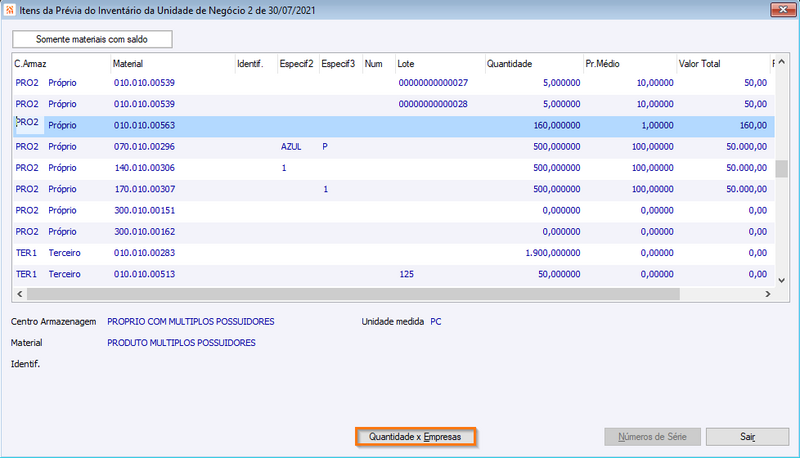
Task: Click the Lote column header
Action: click(440, 64)
